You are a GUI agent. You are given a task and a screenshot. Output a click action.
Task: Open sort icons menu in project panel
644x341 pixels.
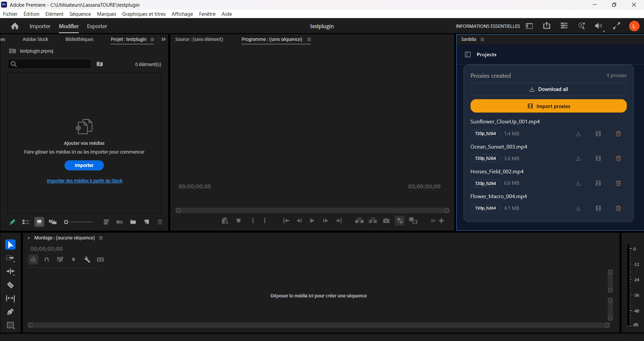click(106, 222)
